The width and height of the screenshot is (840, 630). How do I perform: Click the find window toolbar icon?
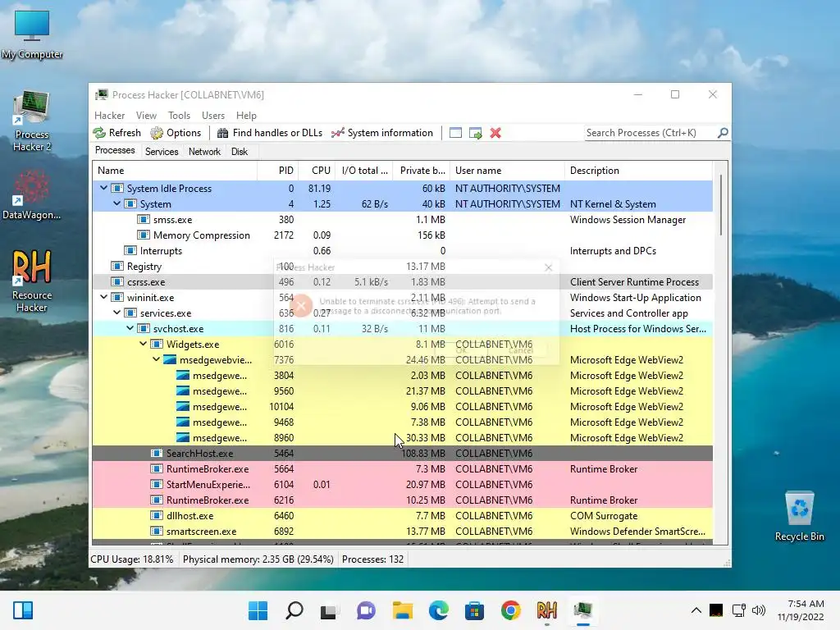[455, 133]
